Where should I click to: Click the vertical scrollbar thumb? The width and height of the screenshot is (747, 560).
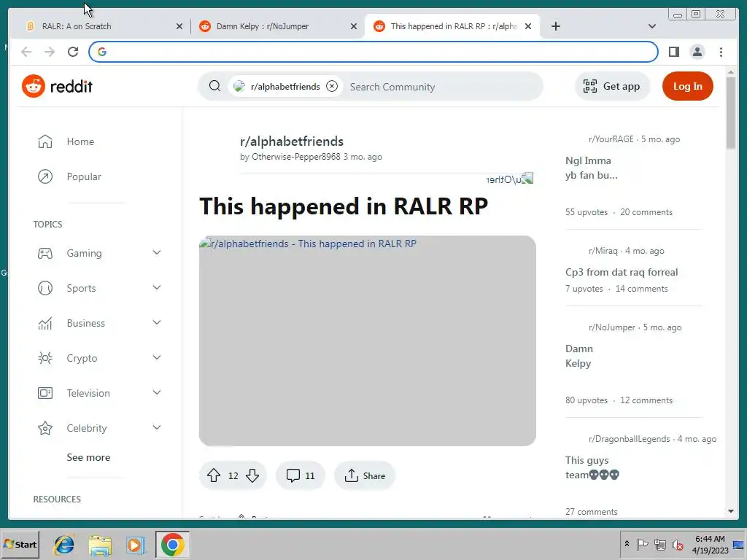730,113
